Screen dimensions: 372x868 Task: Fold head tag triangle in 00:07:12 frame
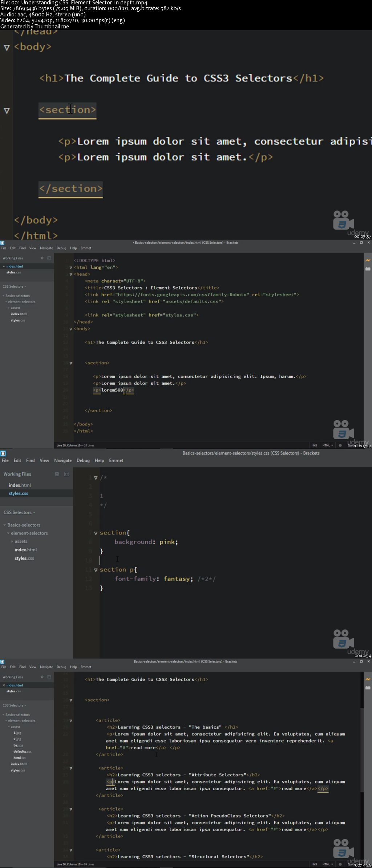pos(71,275)
